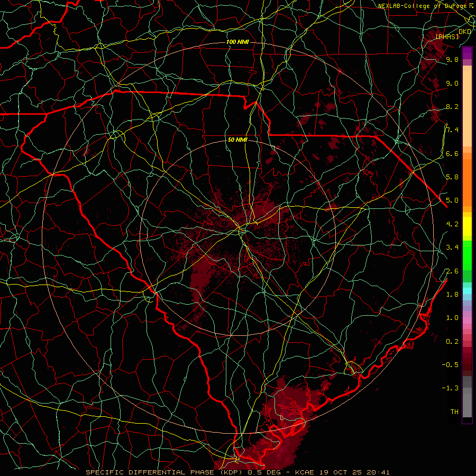
Task: Click the 50 NMI range ring label
Action: [x=237, y=140]
